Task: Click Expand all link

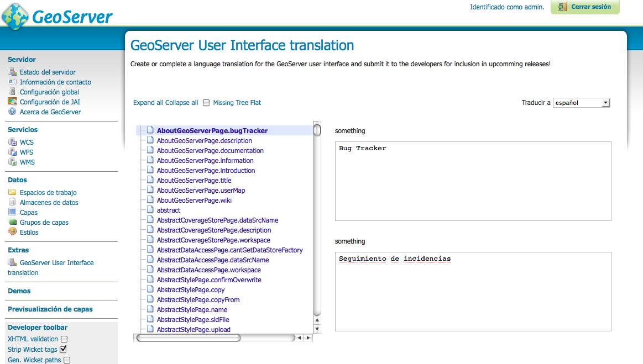Action: click(x=148, y=103)
